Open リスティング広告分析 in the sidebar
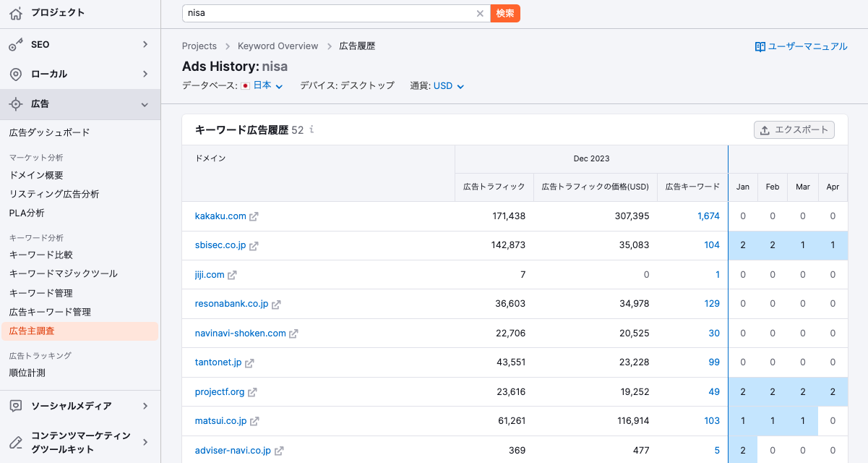 click(x=54, y=194)
